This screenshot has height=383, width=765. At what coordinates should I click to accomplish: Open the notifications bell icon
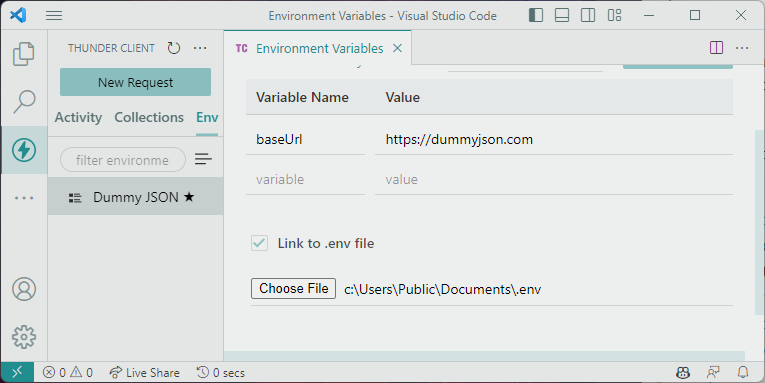pos(743,373)
